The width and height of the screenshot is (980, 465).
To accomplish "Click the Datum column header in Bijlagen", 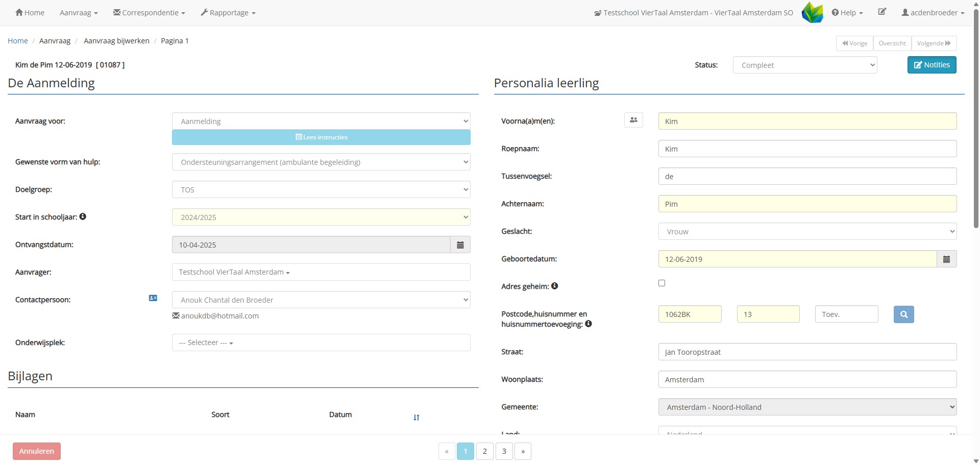I will (340, 414).
